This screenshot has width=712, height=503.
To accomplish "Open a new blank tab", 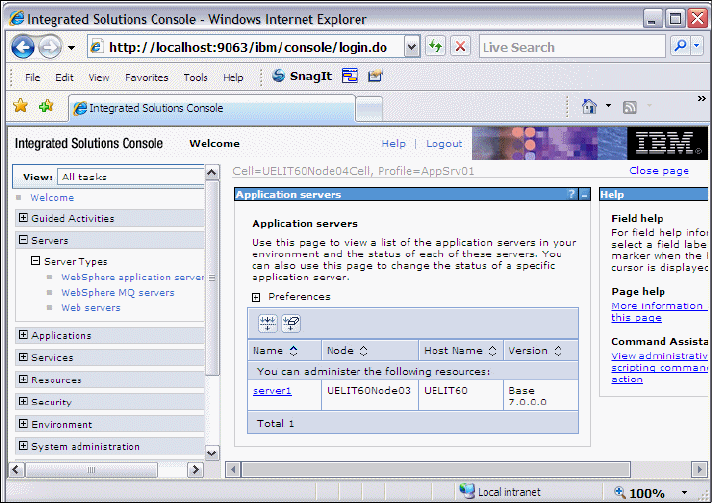I will click(x=369, y=109).
